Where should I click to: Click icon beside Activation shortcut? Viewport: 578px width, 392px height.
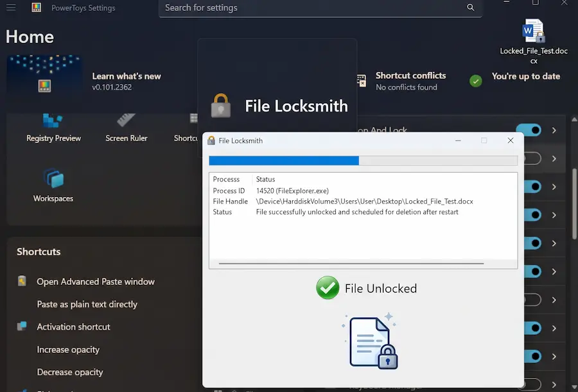click(22, 326)
